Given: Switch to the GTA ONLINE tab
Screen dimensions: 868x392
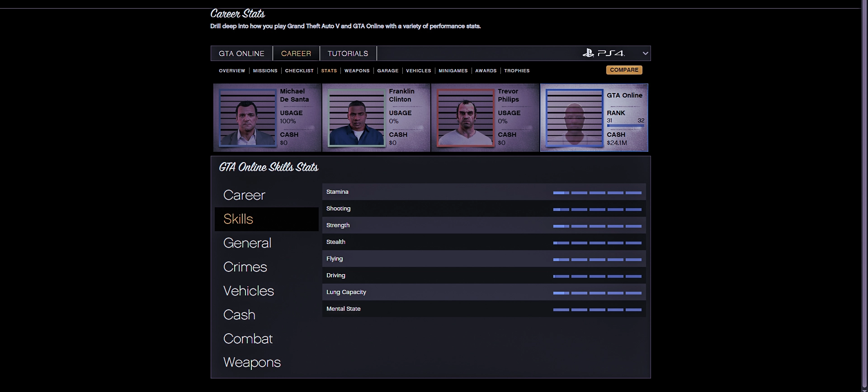Looking at the screenshot, I should tap(241, 53).
